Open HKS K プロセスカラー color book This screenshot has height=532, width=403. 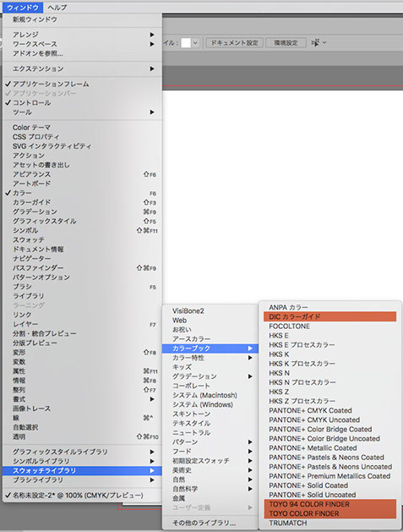(329, 364)
